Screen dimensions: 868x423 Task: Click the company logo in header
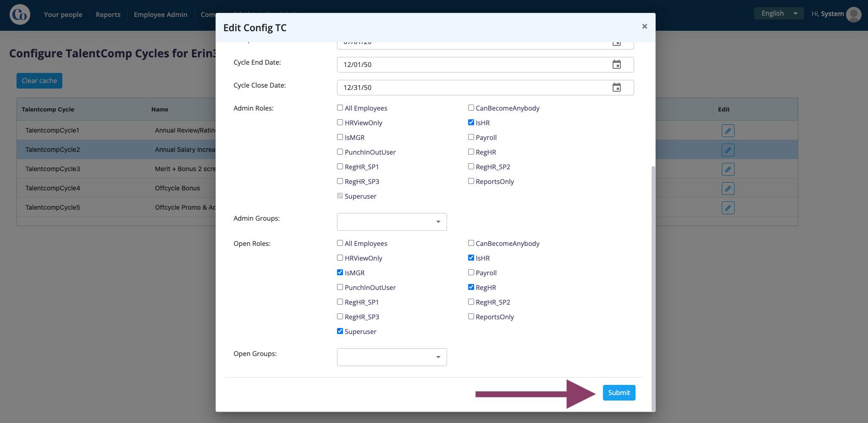pyautogui.click(x=20, y=15)
